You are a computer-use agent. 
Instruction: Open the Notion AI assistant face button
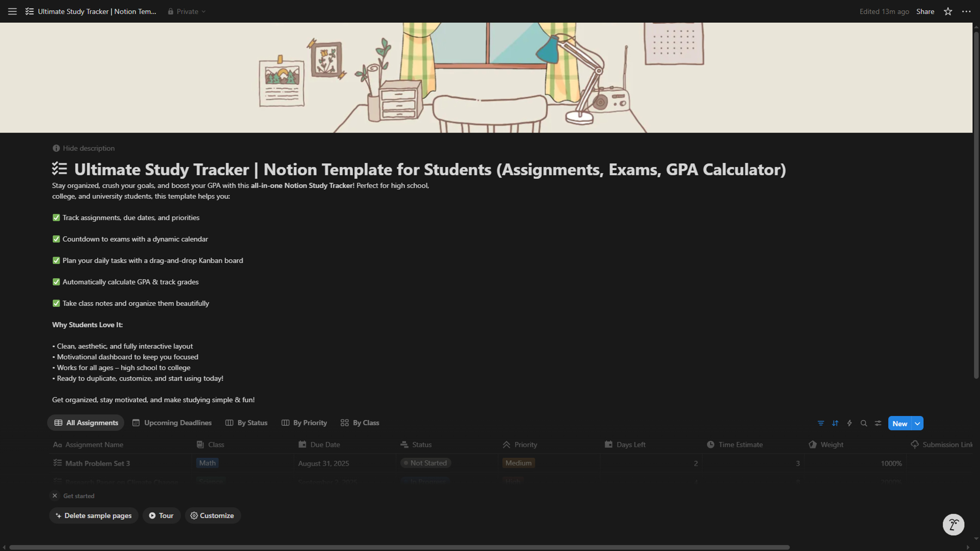pos(953,524)
